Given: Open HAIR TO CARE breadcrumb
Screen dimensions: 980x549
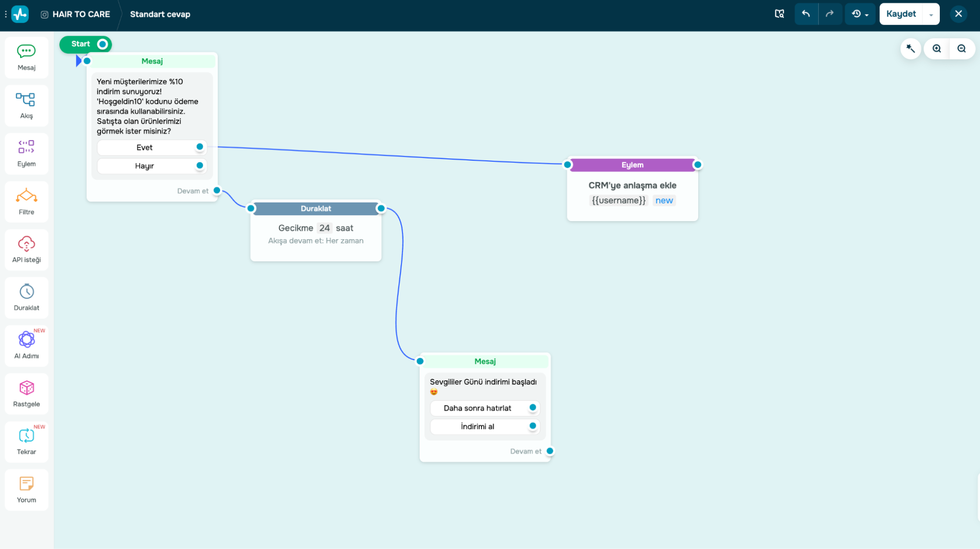Looking at the screenshot, I should click(x=81, y=14).
